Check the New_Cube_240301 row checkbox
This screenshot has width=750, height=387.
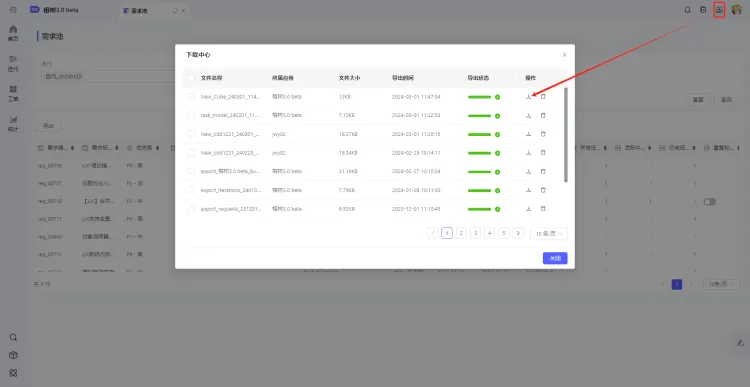[191, 97]
